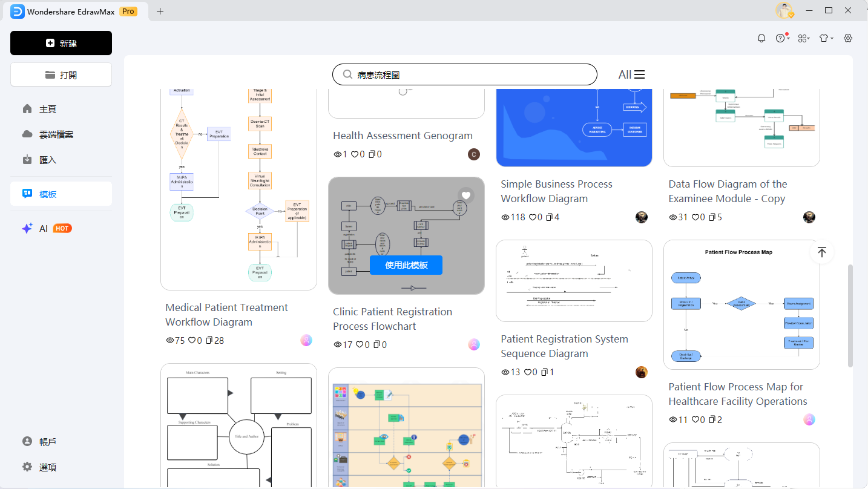Open 雲端檔案 in the sidebar
This screenshot has width=868, height=489.
(x=56, y=134)
